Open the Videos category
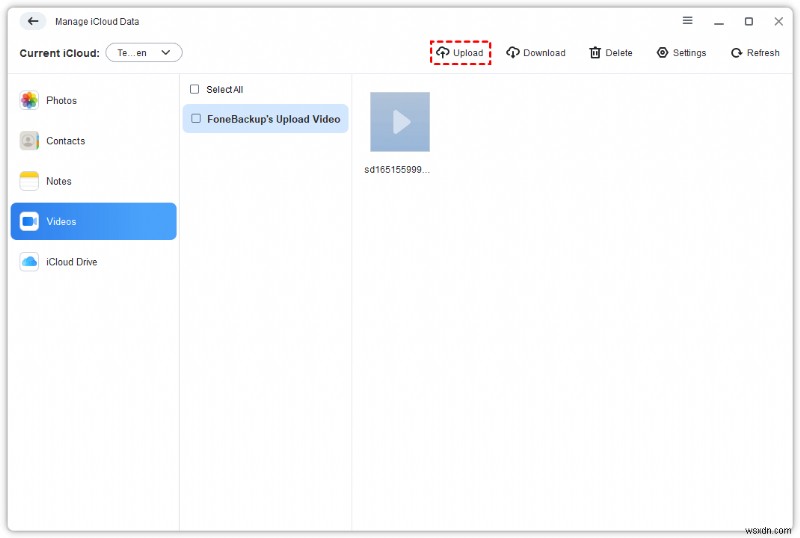800x538 pixels. click(x=93, y=221)
